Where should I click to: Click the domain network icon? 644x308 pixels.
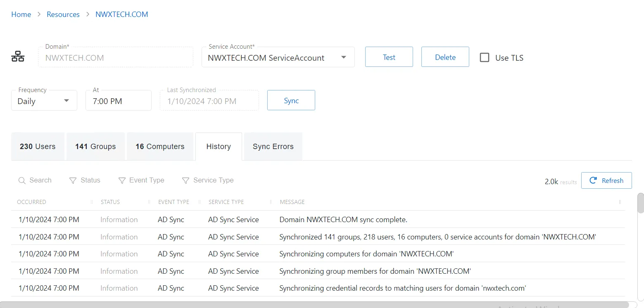tap(18, 57)
